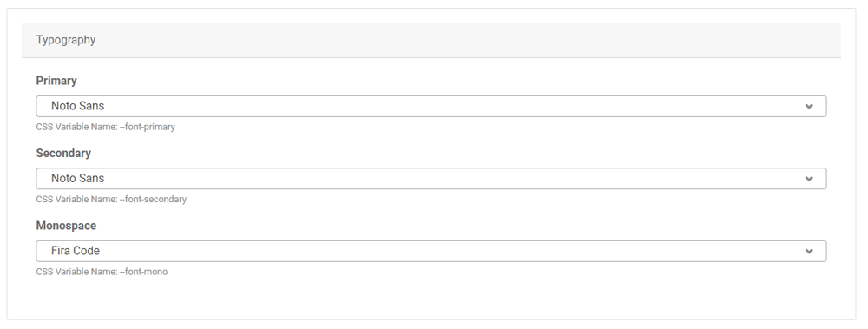Click Noto Sans text in Primary selector
The width and height of the screenshot is (868, 329).
pyautogui.click(x=77, y=106)
